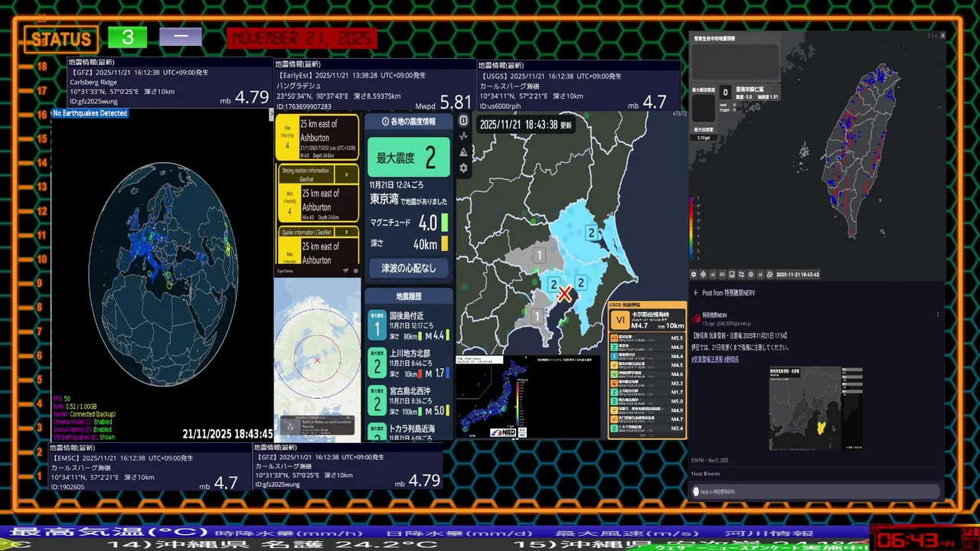This screenshot has width=980, height=551.
Task: Open the warning triangle icon on the Japan map sidebar
Action: coord(463,152)
